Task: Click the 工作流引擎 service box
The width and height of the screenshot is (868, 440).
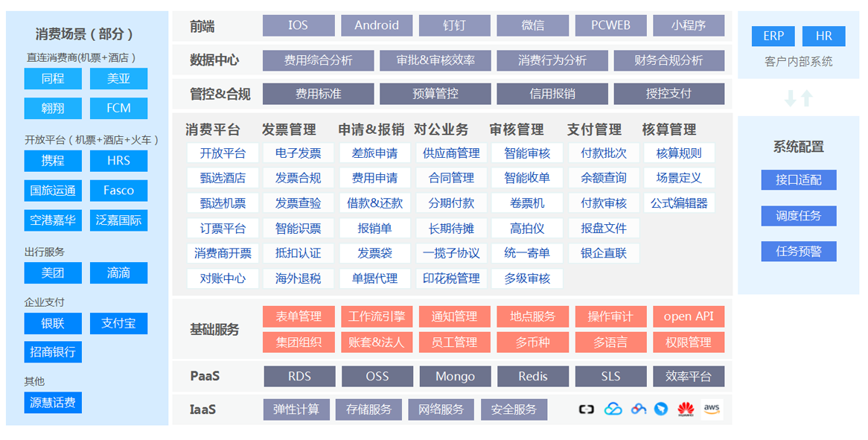Action: (x=377, y=316)
